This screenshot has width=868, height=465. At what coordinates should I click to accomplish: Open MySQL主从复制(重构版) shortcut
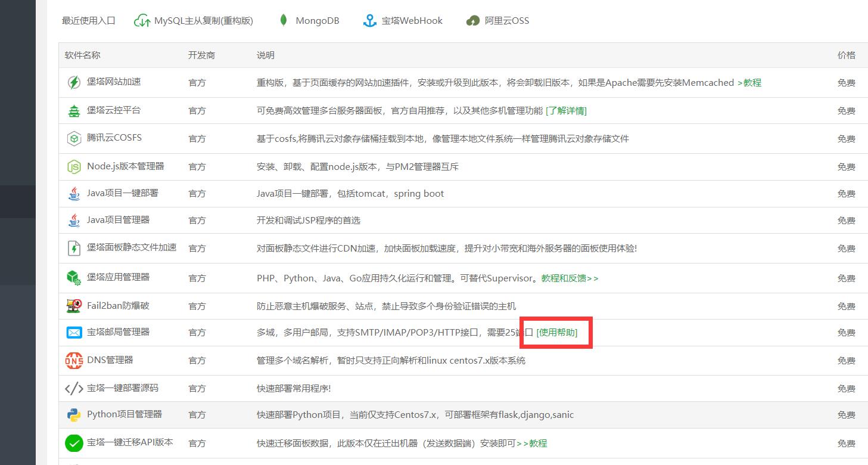coord(204,21)
